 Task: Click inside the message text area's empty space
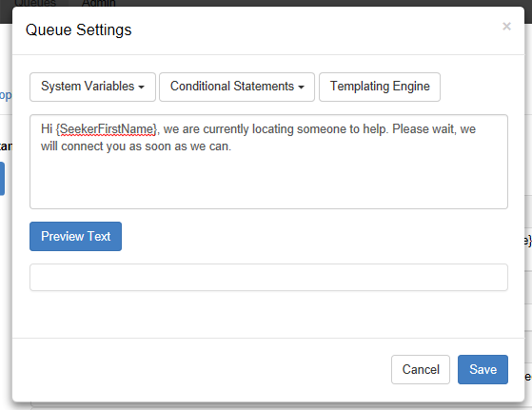(x=268, y=180)
